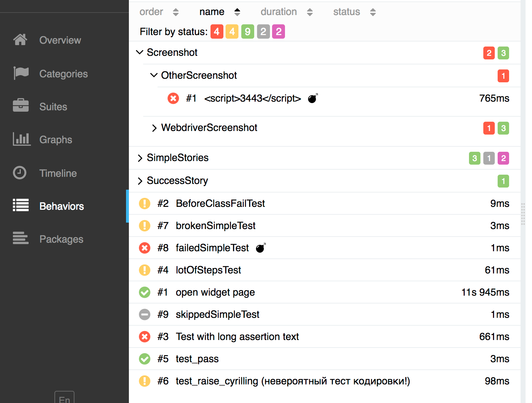Open the lotOfStepsTest result
Viewport: 532px width, 403px height.
(x=324, y=270)
